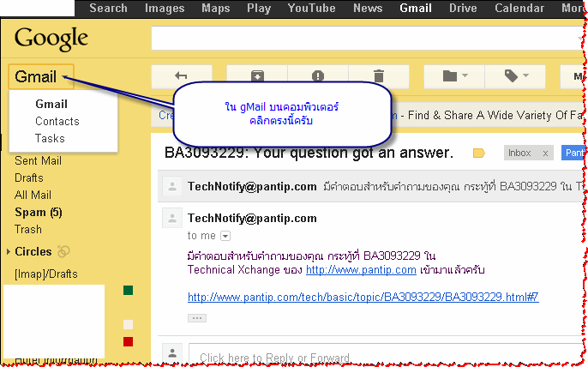Click Gmail in the top black bar
The height and width of the screenshot is (367, 588).
coord(416,9)
